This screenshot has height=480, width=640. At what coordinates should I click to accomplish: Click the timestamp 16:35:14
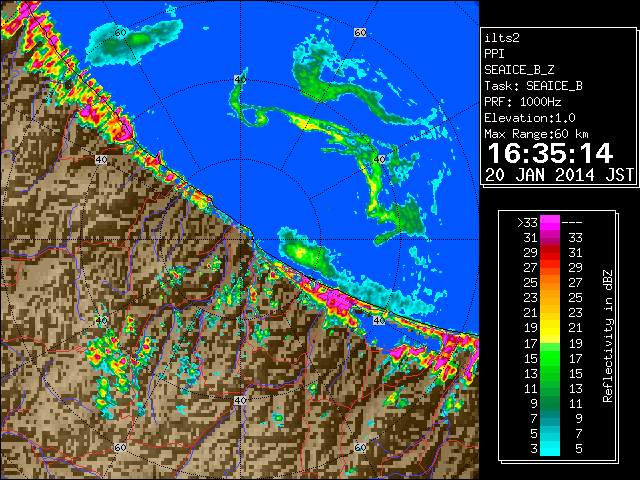click(550, 153)
